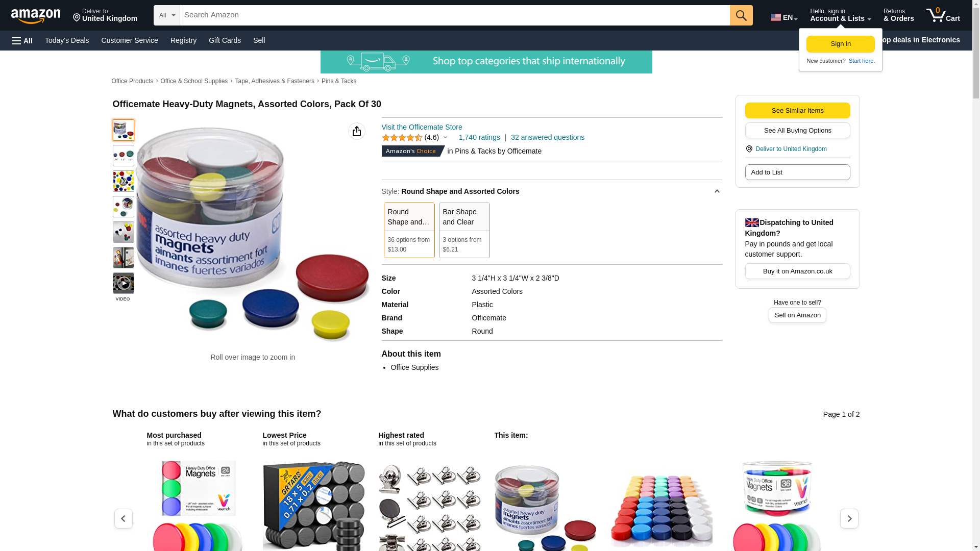Viewport: 980px width, 551px height.
Task: Click the star rating bar
Action: pos(402,138)
